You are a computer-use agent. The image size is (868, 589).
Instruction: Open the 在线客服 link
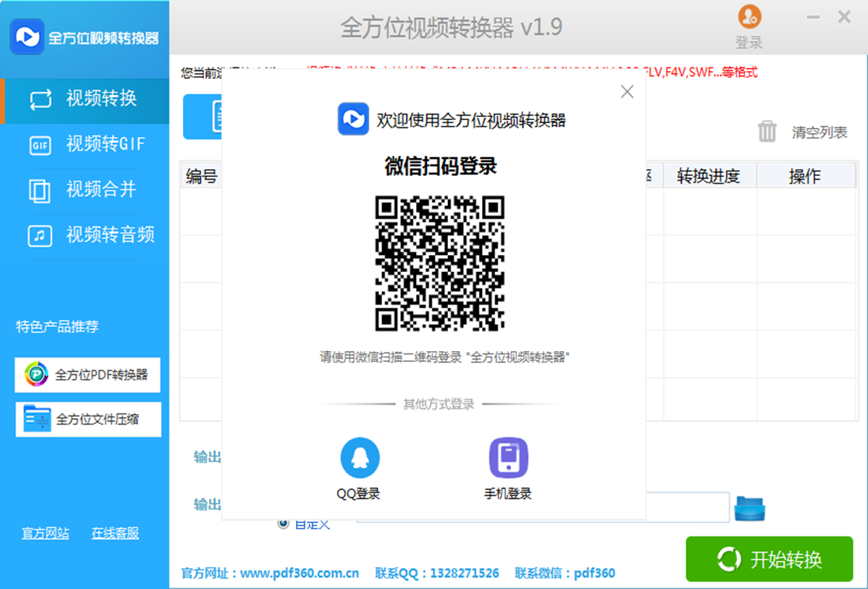pyautogui.click(x=115, y=533)
